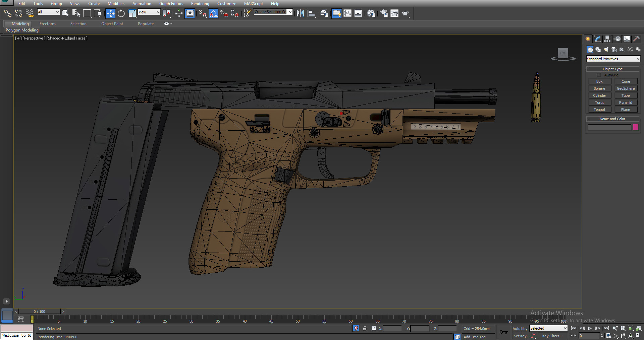Click the GeoSphere button
Image resolution: width=644 pixels, height=340 pixels.
coord(626,88)
